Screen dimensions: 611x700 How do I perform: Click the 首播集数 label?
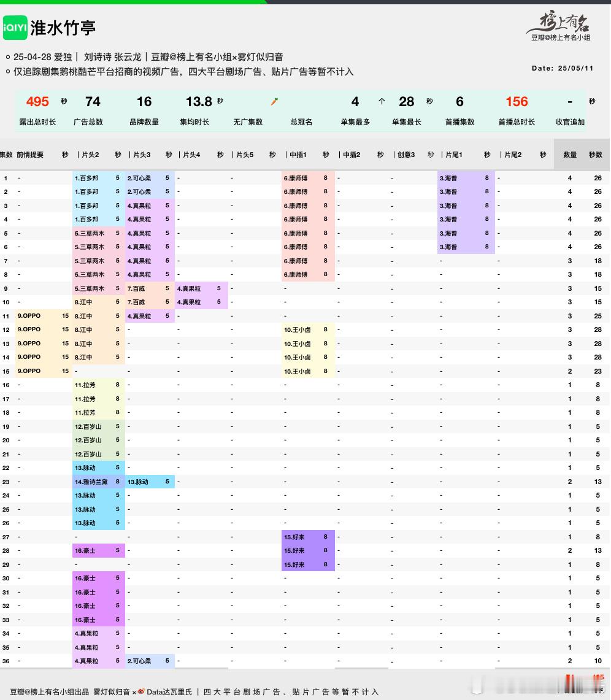click(459, 122)
